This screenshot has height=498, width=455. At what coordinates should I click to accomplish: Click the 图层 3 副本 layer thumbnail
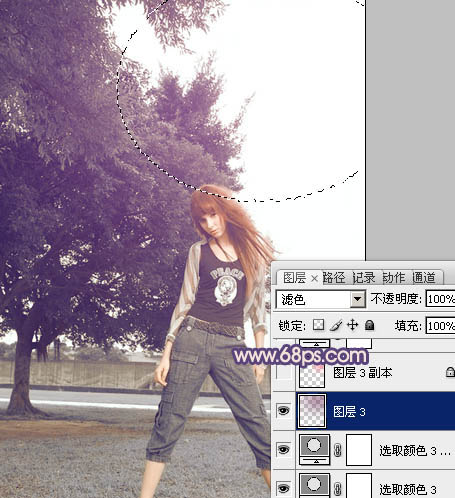pyautogui.click(x=312, y=375)
